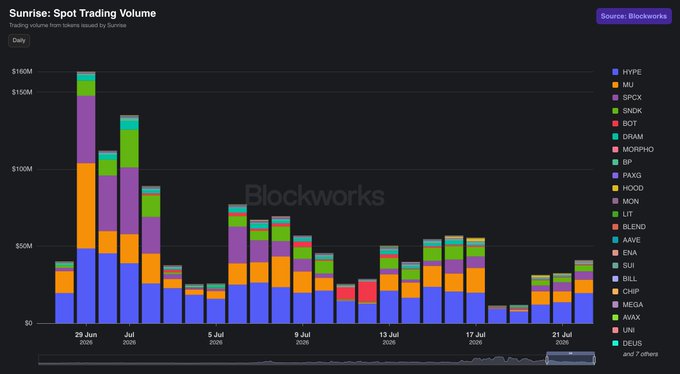Toggle DRAM series in legend
Viewport: 680px width, 374px height.
[x=628, y=137]
